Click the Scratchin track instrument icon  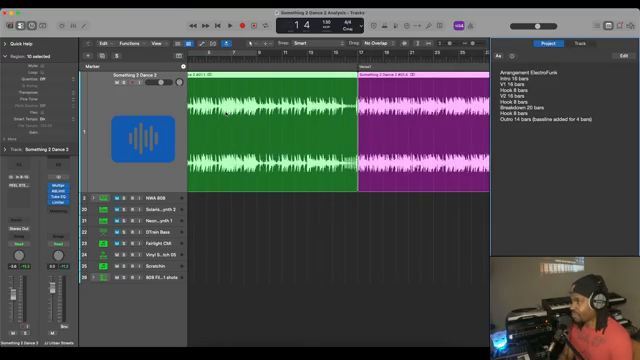click(x=103, y=266)
